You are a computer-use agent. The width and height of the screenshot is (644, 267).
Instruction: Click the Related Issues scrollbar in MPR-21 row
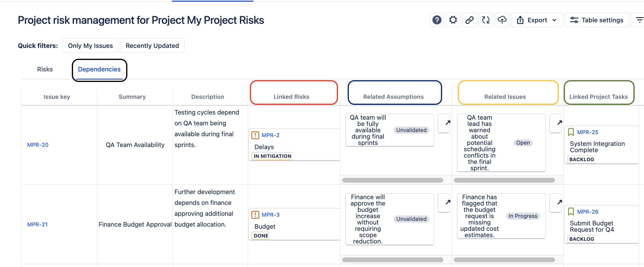[504, 260]
